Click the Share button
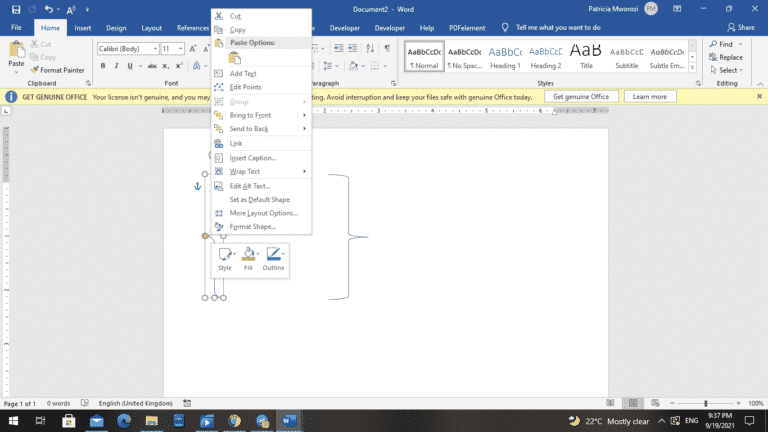Screen dimensions: 768x432 [x=741, y=27]
